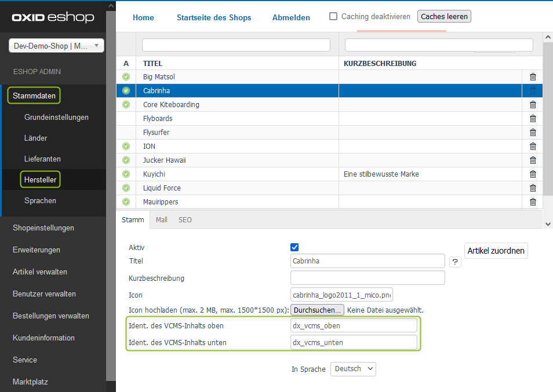Image resolution: width=553 pixels, height=392 pixels.
Task: Open the Sprachen menu item
Action: tap(40, 200)
